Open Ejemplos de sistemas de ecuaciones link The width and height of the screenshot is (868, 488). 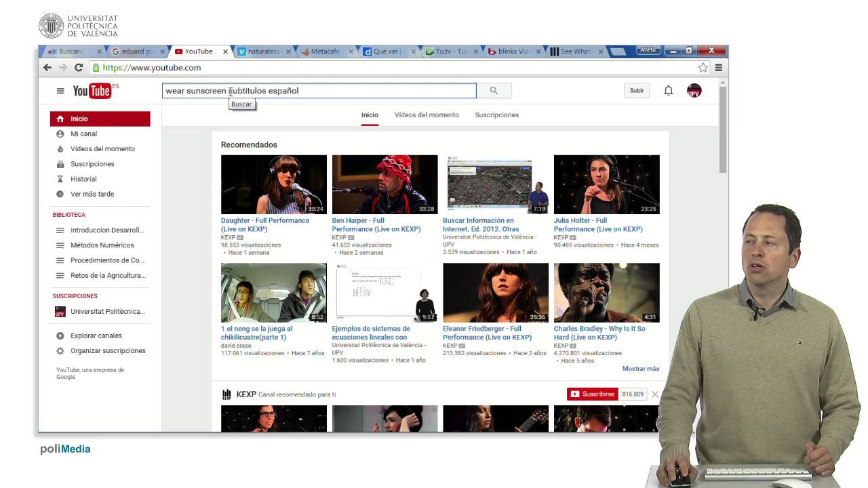[371, 333]
